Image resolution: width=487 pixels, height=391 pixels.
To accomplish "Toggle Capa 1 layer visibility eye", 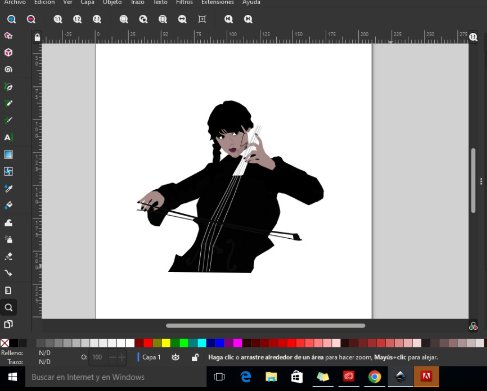I will (175, 357).
